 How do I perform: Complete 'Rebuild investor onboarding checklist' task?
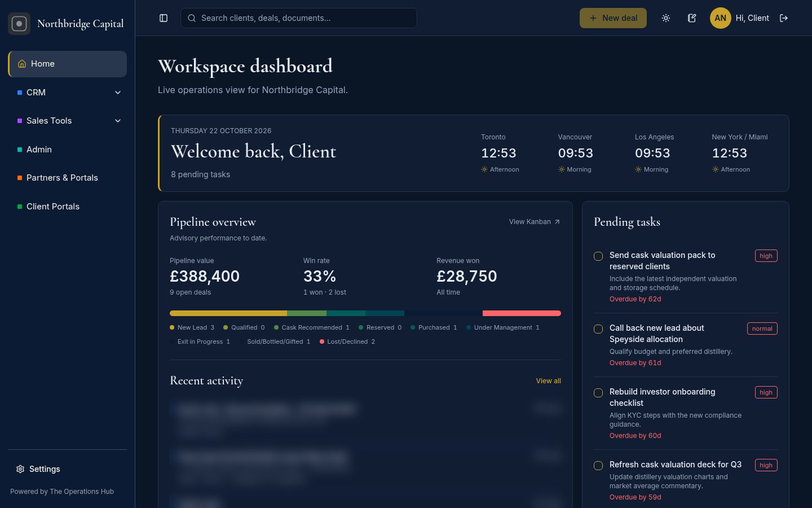coord(598,393)
